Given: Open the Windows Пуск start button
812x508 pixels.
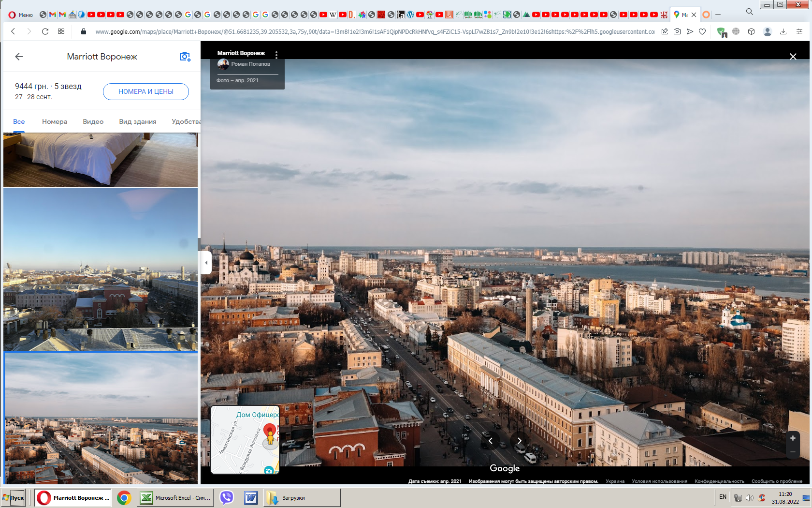Looking at the screenshot, I should [14, 497].
